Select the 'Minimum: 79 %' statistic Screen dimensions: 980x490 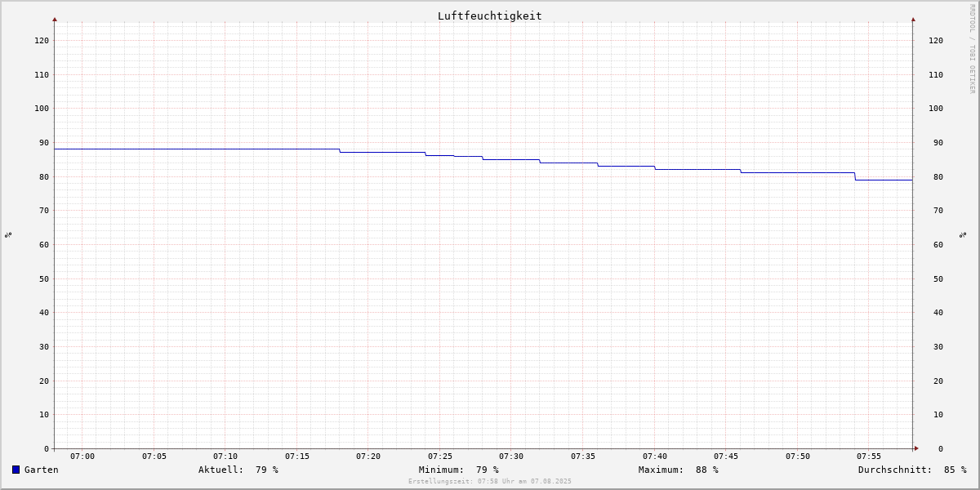[x=459, y=470]
